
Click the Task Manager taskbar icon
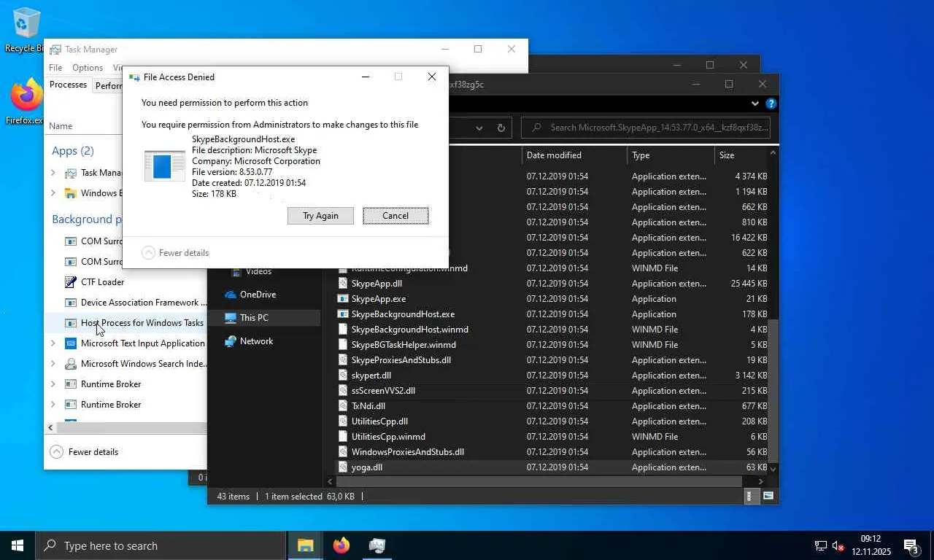[377, 545]
